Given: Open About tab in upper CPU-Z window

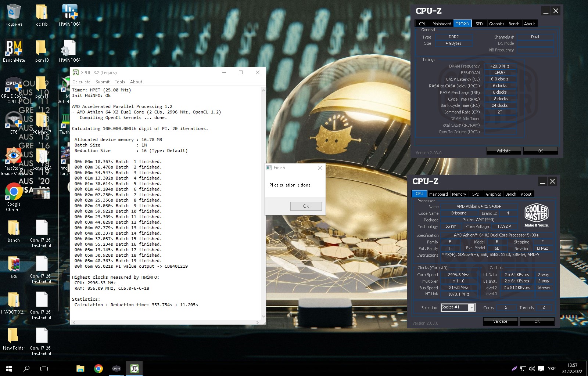Looking at the screenshot, I should [530, 24].
